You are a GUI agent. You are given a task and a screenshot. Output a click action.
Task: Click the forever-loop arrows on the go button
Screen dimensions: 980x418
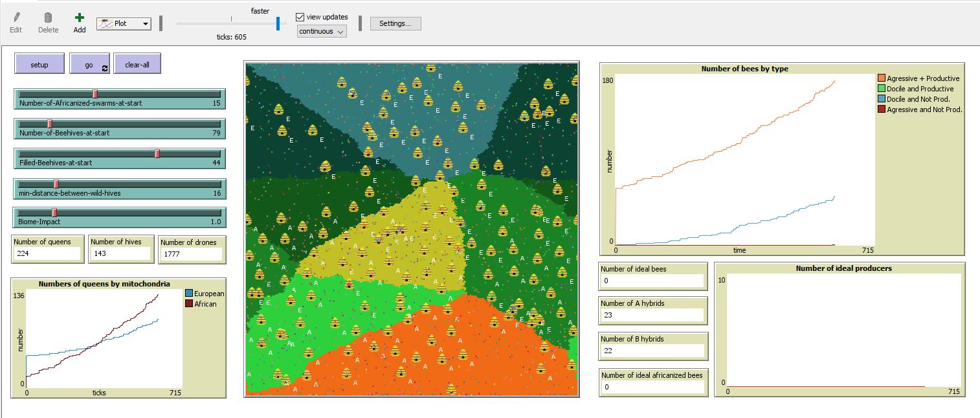point(104,67)
